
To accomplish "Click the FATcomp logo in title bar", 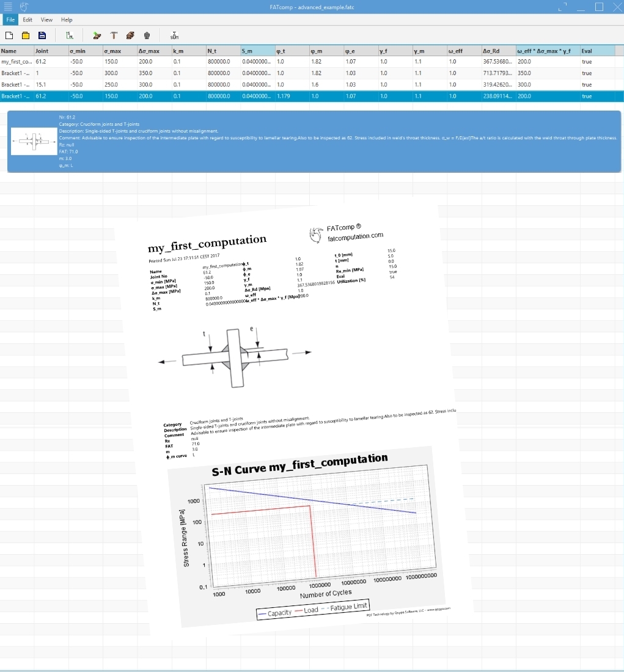I will [24, 7].
